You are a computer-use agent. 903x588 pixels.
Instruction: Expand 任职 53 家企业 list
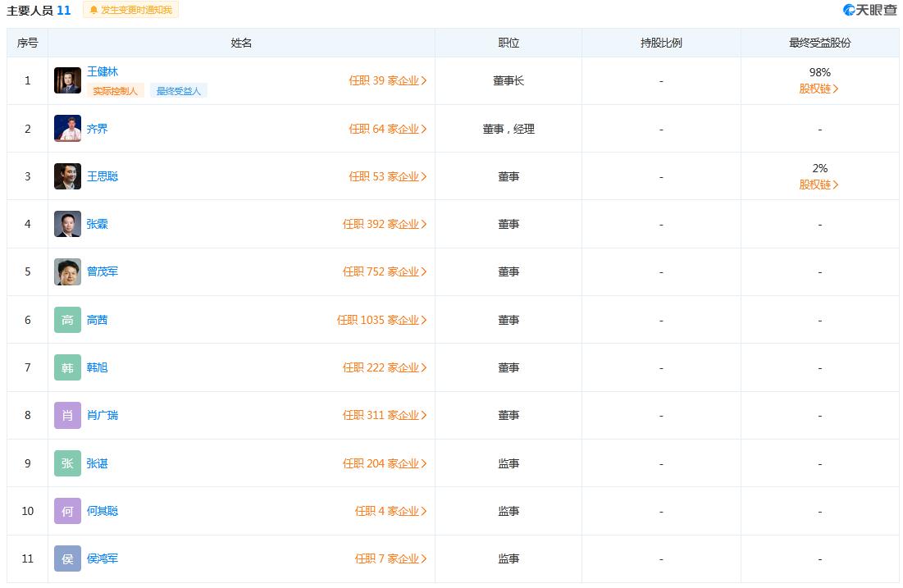tap(388, 177)
